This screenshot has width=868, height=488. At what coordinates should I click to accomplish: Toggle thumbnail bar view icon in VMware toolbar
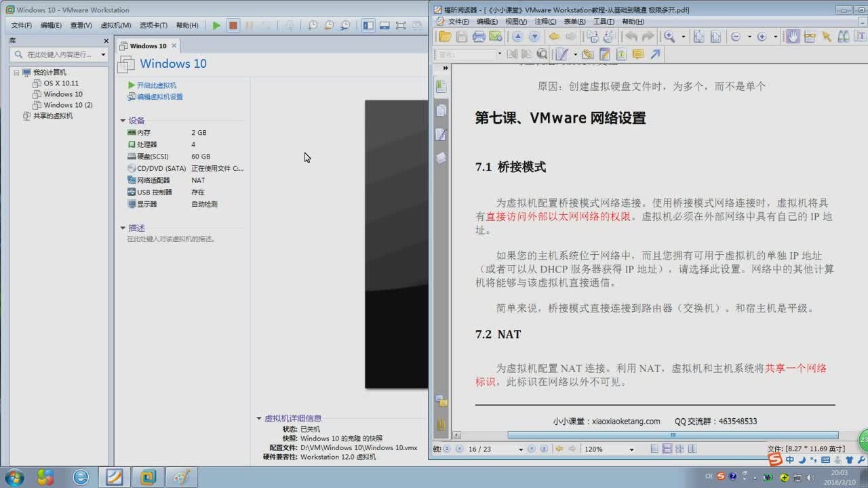coord(384,25)
